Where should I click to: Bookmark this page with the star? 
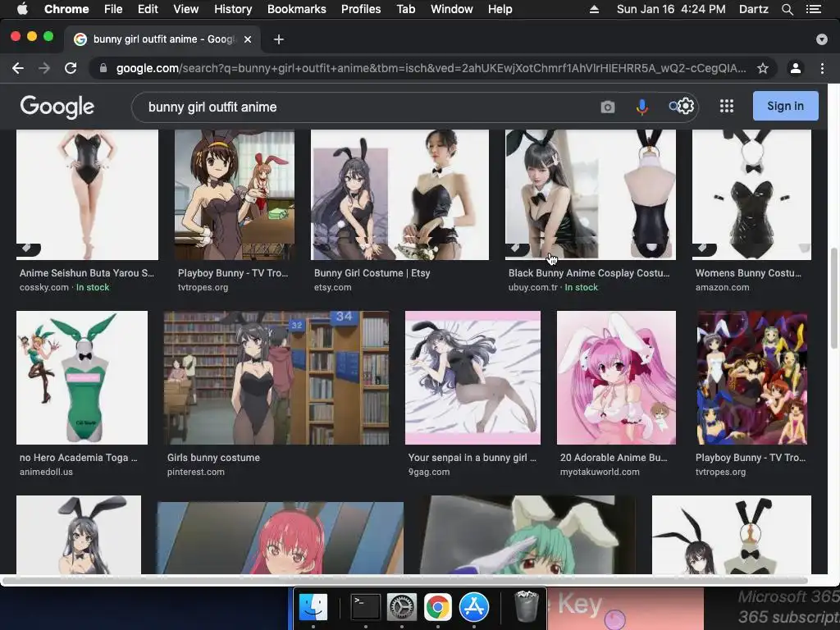[x=762, y=68]
